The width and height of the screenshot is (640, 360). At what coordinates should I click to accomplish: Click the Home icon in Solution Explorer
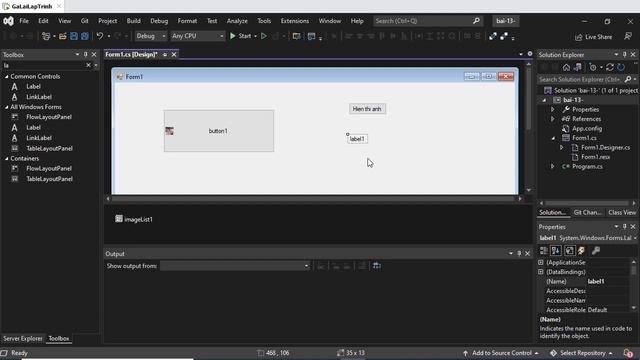tap(566, 67)
